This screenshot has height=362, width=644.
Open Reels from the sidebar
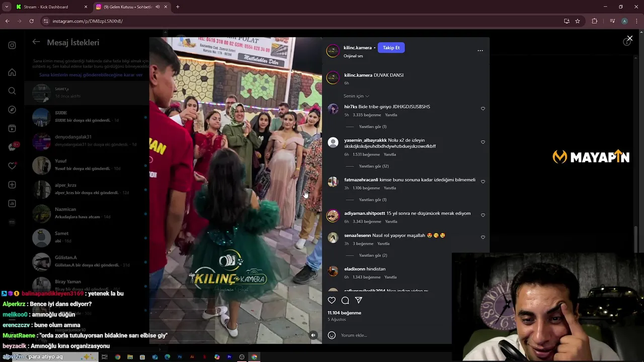click(x=12, y=128)
